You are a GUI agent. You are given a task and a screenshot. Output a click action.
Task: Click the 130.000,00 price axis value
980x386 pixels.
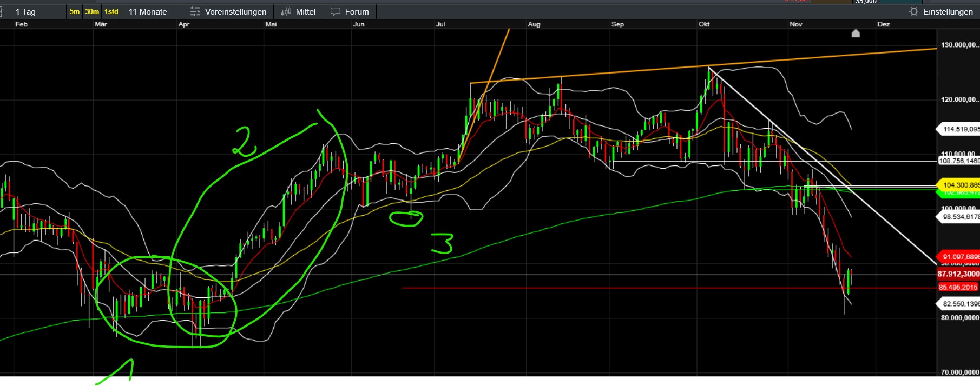coord(959,45)
